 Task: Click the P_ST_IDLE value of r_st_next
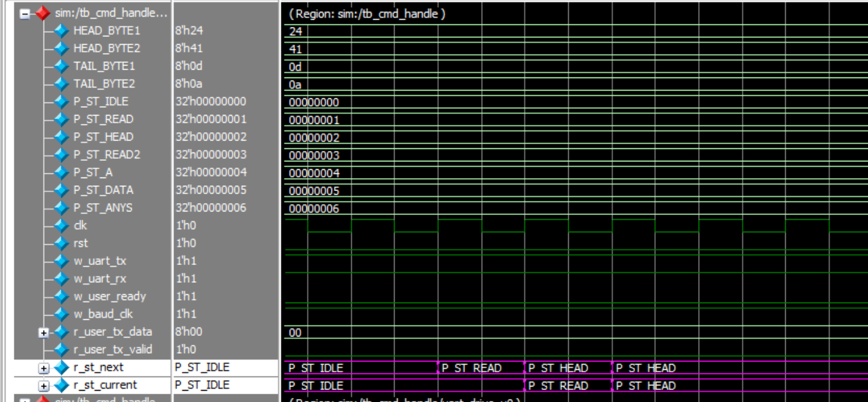[x=202, y=367]
